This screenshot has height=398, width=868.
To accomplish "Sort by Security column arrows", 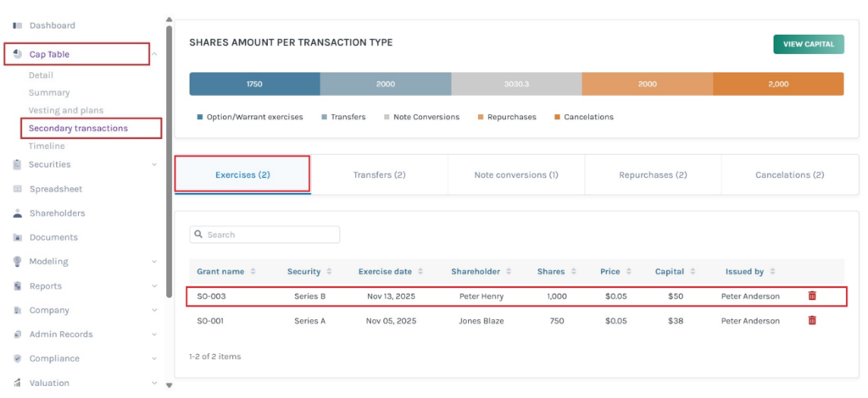I will click(x=330, y=272).
